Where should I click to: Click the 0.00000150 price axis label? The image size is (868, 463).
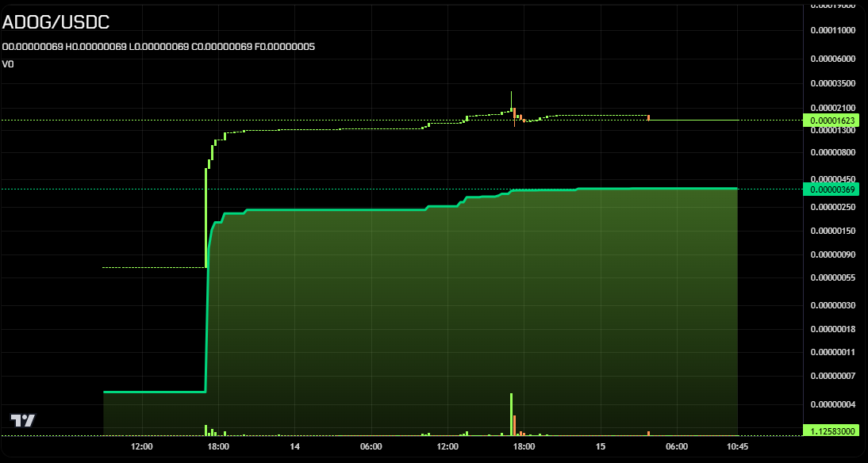[x=832, y=231]
